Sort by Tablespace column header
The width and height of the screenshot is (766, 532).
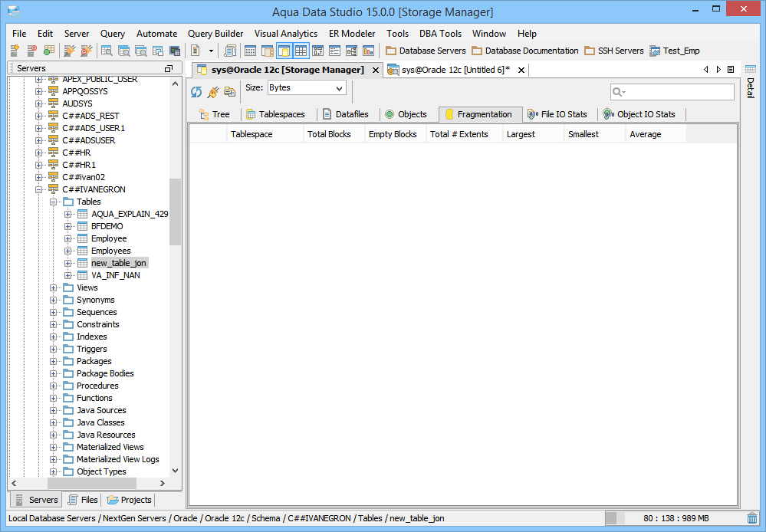[265, 134]
